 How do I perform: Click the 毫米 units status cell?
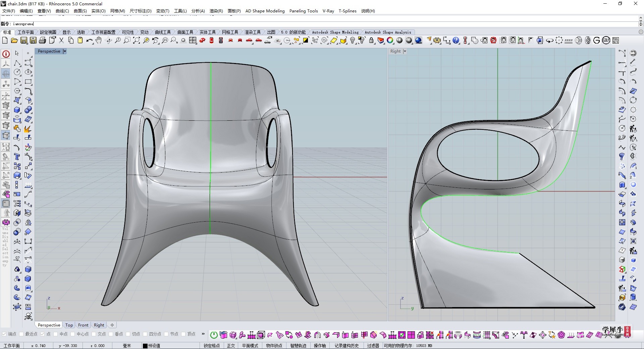coord(127,346)
